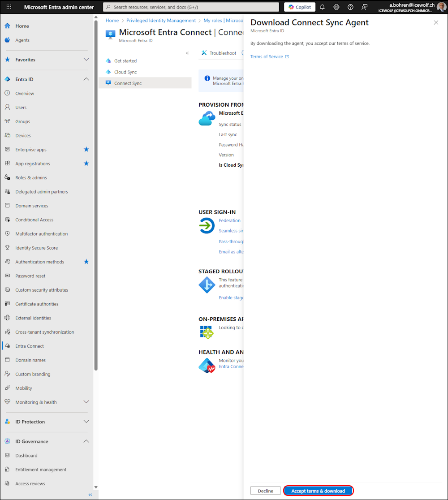Unfavorite App registrations star
The image size is (448, 500).
pos(86,164)
